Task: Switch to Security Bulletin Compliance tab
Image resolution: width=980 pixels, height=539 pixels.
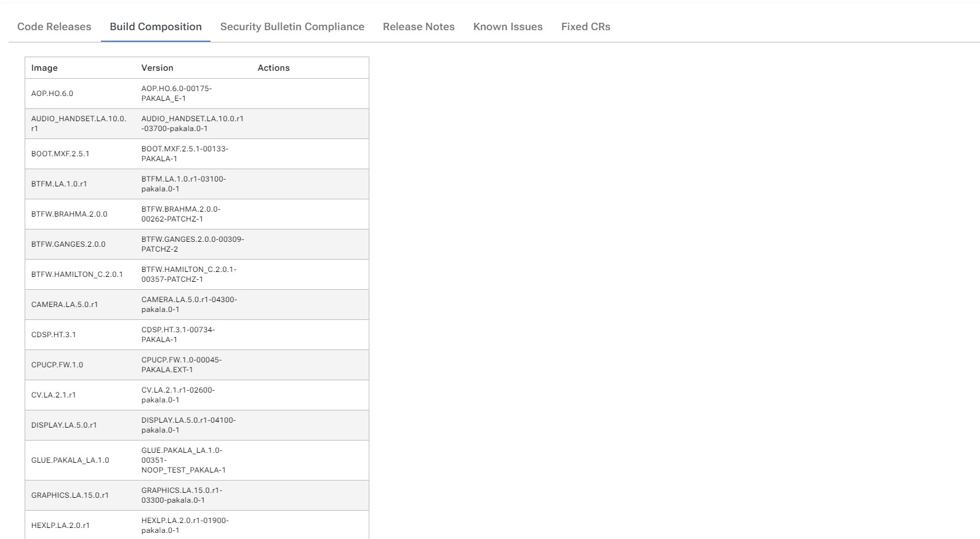Action: pos(292,26)
